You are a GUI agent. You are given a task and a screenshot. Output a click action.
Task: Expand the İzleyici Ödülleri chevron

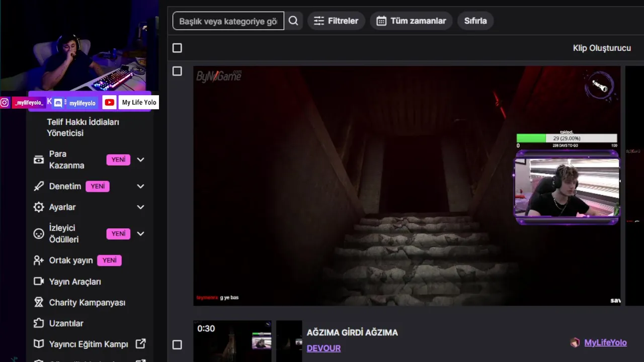point(140,233)
